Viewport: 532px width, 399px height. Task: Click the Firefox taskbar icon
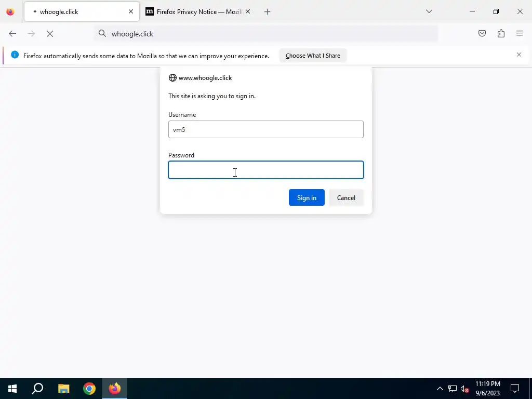pos(115,389)
